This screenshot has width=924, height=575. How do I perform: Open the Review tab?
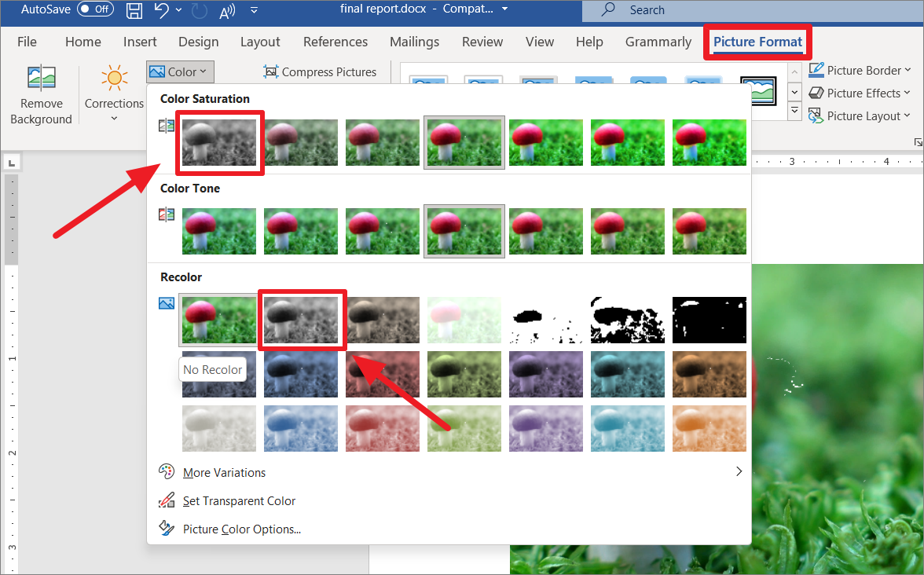click(482, 42)
